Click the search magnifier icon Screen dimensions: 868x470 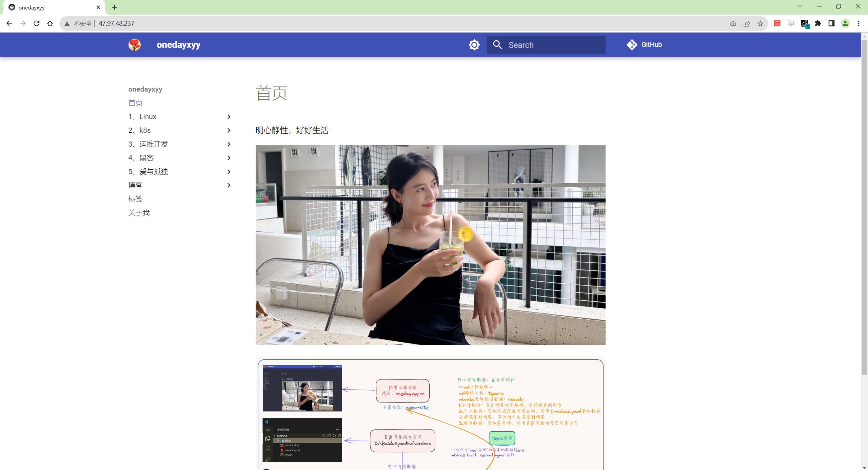(497, 45)
